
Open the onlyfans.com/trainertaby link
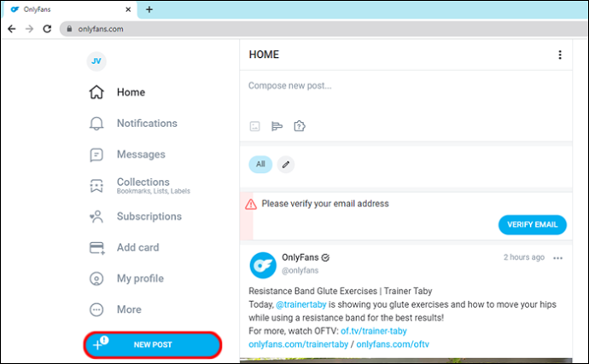tap(298, 344)
